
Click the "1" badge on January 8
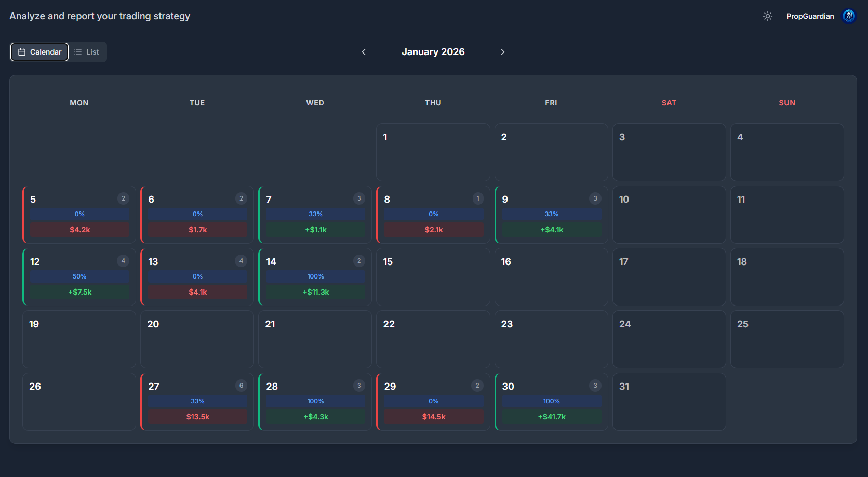477,198
